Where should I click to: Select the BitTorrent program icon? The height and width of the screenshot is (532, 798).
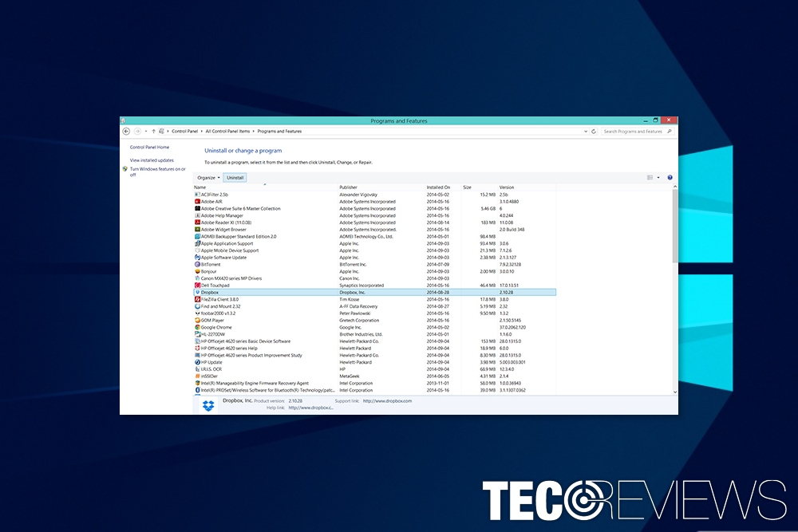[197, 265]
